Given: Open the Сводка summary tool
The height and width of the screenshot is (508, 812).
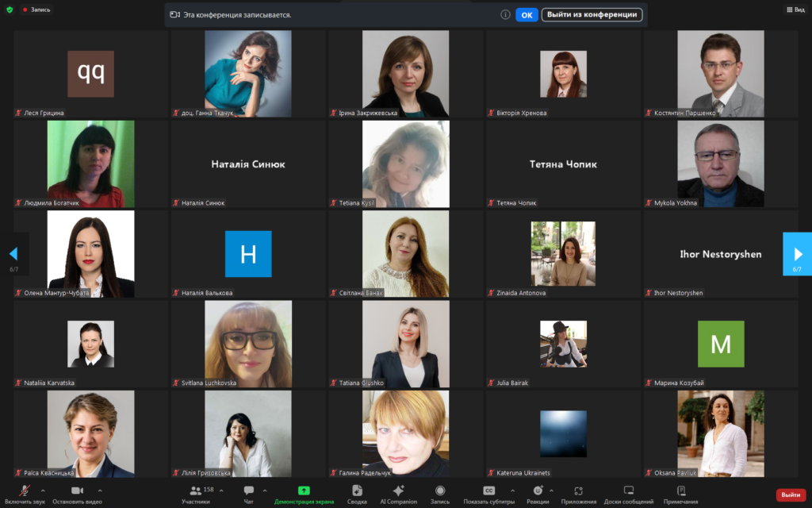Looking at the screenshot, I should coord(357,491).
